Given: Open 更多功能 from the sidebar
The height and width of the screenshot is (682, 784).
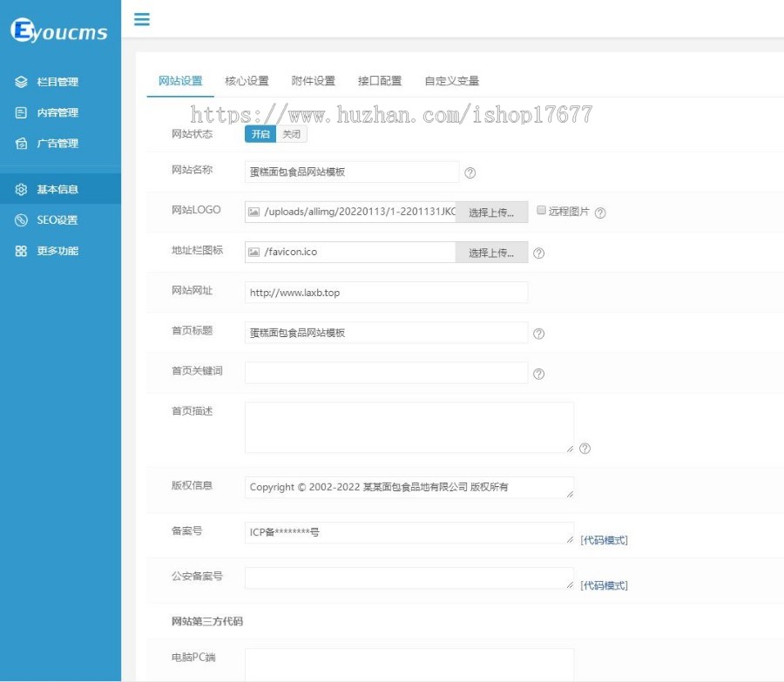Looking at the screenshot, I should point(60,251).
